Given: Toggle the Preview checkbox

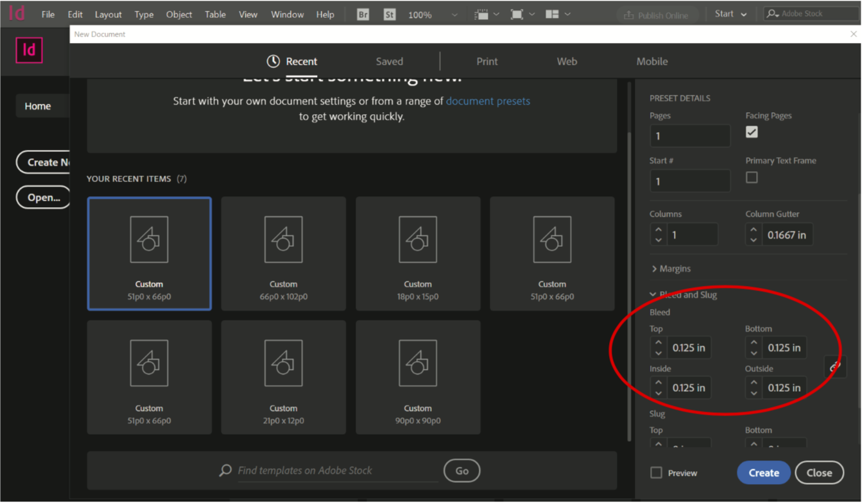Looking at the screenshot, I should [x=656, y=473].
